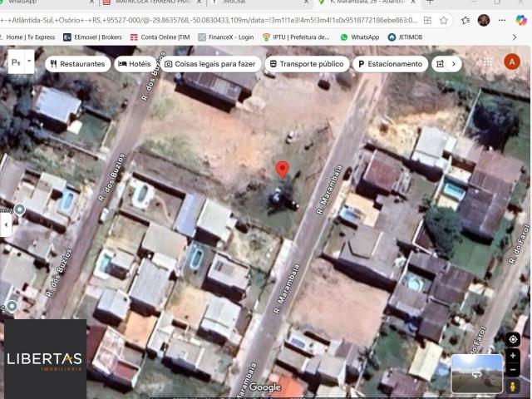Image resolution: width=532 pixels, height=399 pixels.
Task: Open Edge settings and more menu
Action: (x=502, y=20)
